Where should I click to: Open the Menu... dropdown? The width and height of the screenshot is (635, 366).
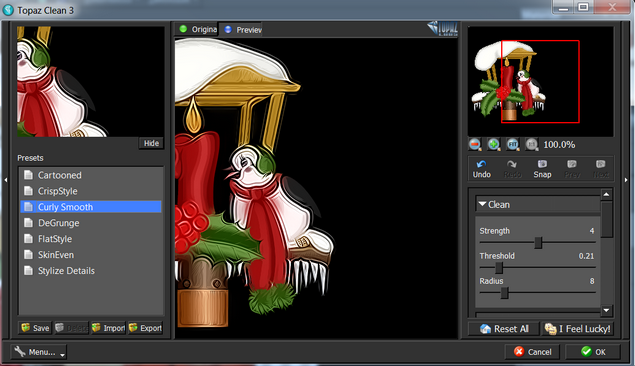(x=39, y=352)
